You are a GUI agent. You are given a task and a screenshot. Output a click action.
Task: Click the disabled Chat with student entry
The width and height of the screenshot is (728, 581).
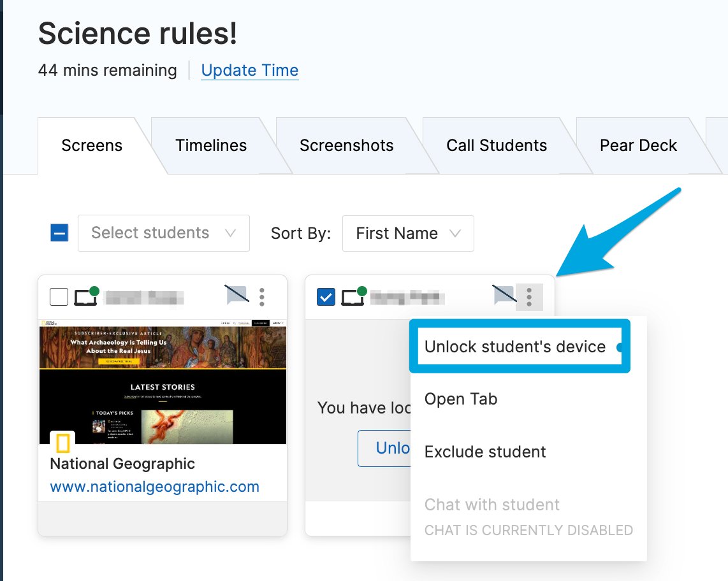point(492,505)
